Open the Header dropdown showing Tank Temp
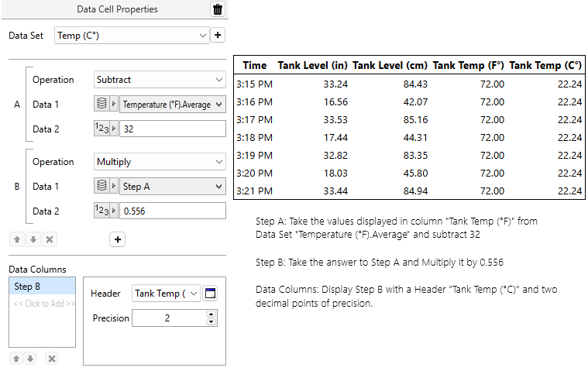Viewport: 588px width, 371px height. pos(166,293)
